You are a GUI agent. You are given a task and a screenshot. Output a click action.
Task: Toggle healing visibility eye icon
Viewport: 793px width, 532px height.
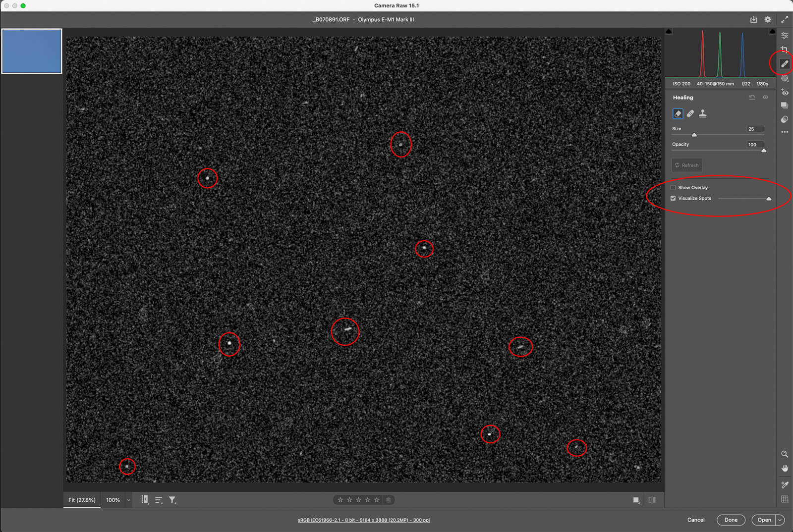[x=765, y=97]
